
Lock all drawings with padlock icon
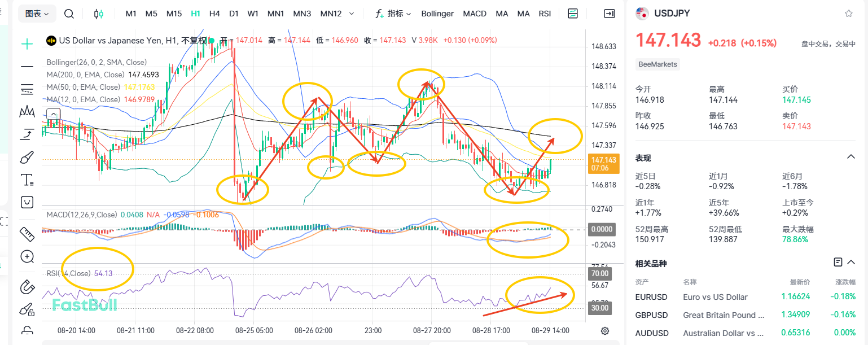coord(27,331)
